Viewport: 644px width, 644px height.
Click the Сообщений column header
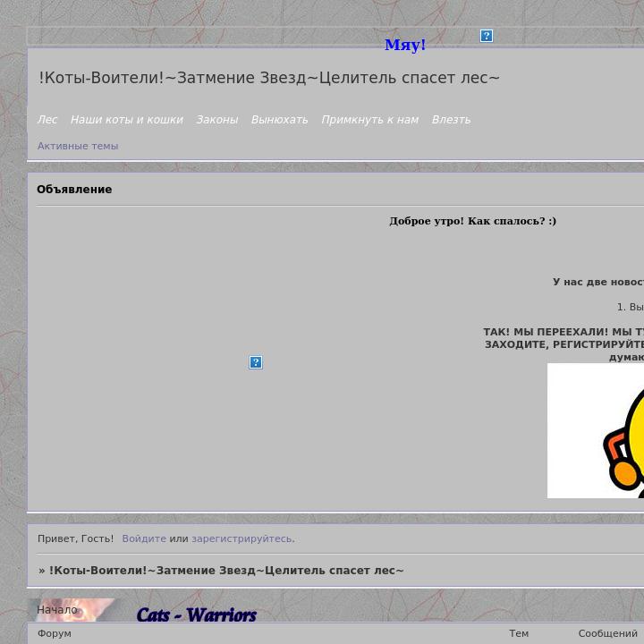point(608,633)
